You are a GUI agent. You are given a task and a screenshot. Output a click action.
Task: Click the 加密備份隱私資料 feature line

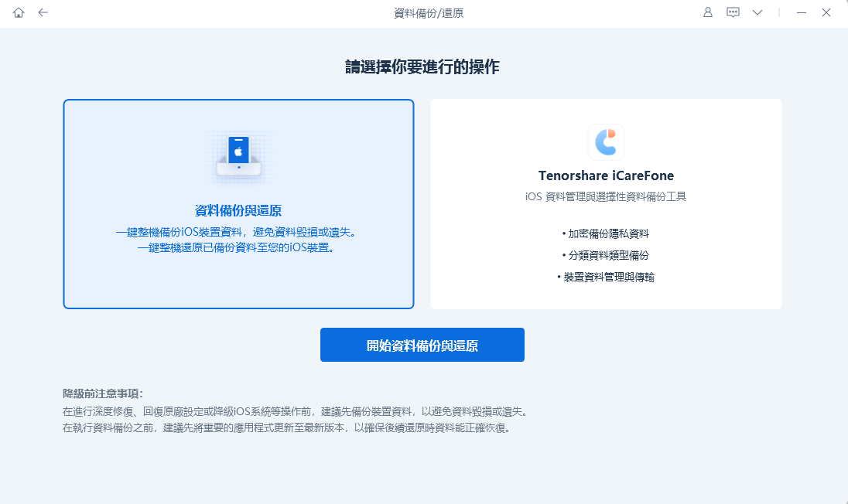click(x=606, y=233)
